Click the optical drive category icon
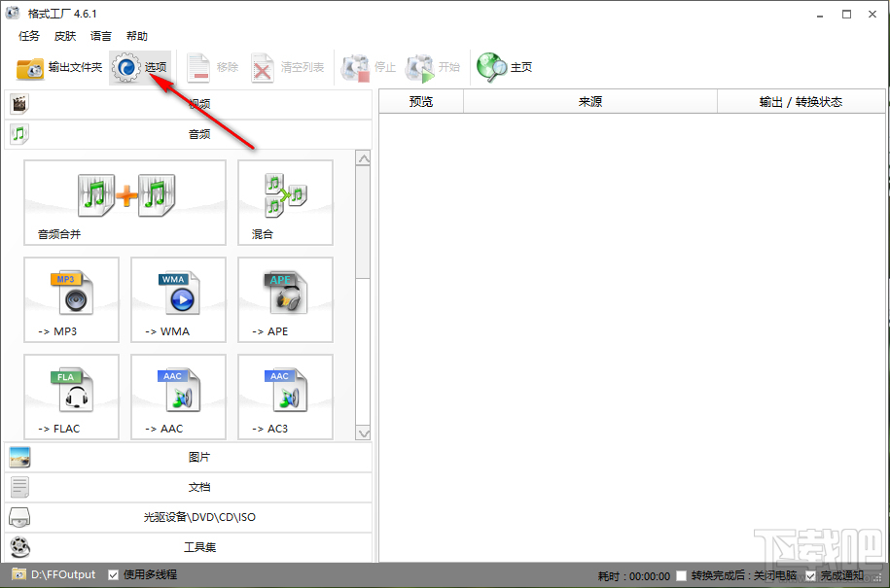Viewport: 890px width, 588px height. tap(19, 517)
